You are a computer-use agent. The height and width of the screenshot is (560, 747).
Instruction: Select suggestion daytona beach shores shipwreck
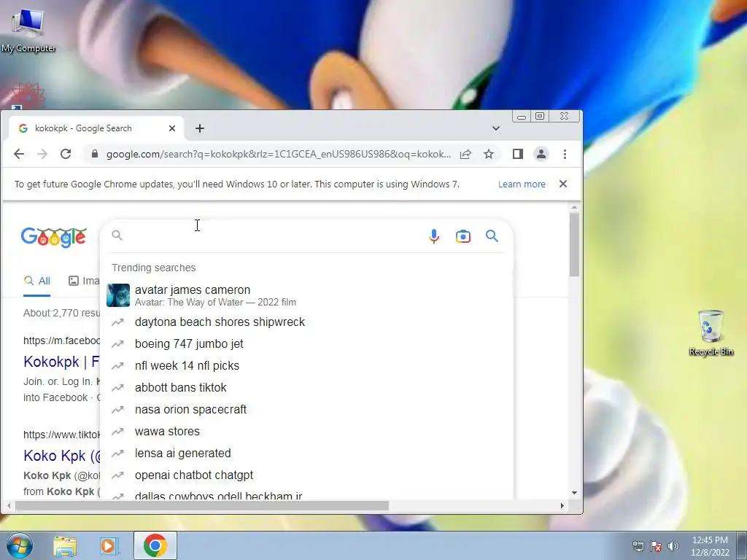(x=307, y=322)
